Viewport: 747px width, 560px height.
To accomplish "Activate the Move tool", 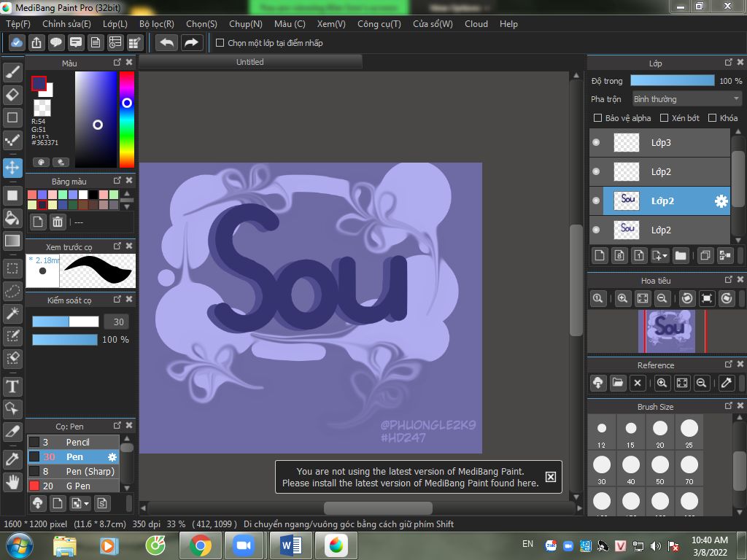I will pyautogui.click(x=12, y=168).
